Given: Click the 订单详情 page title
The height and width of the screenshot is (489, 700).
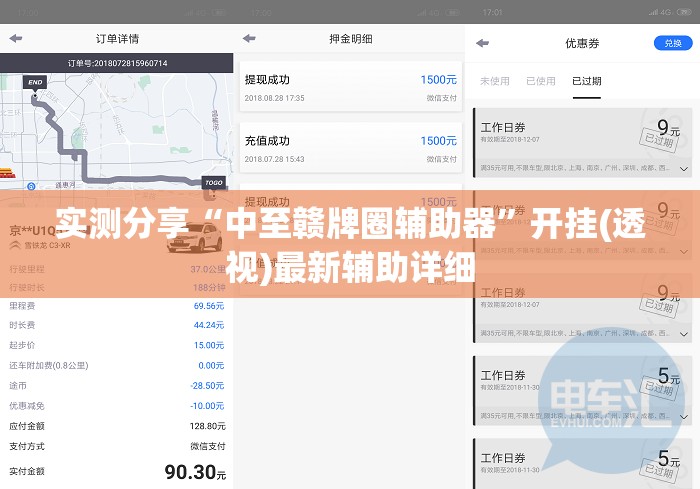Looking at the screenshot, I should (x=117, y=39).
